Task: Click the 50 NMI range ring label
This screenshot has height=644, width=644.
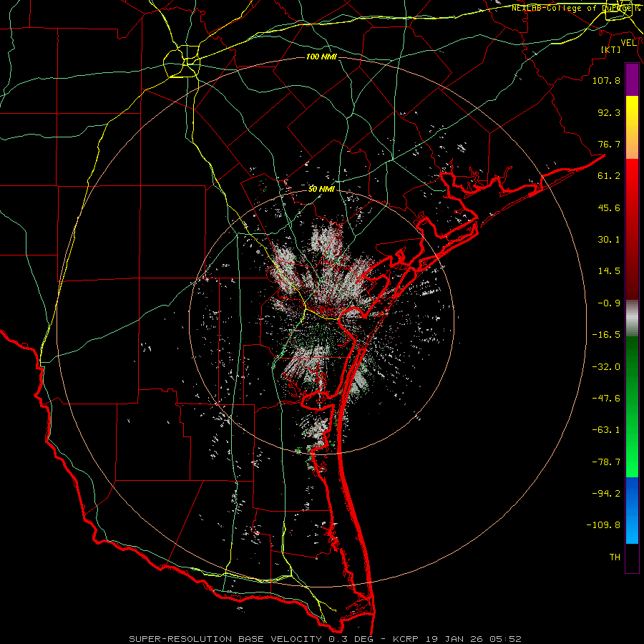Action: [321, 190]
